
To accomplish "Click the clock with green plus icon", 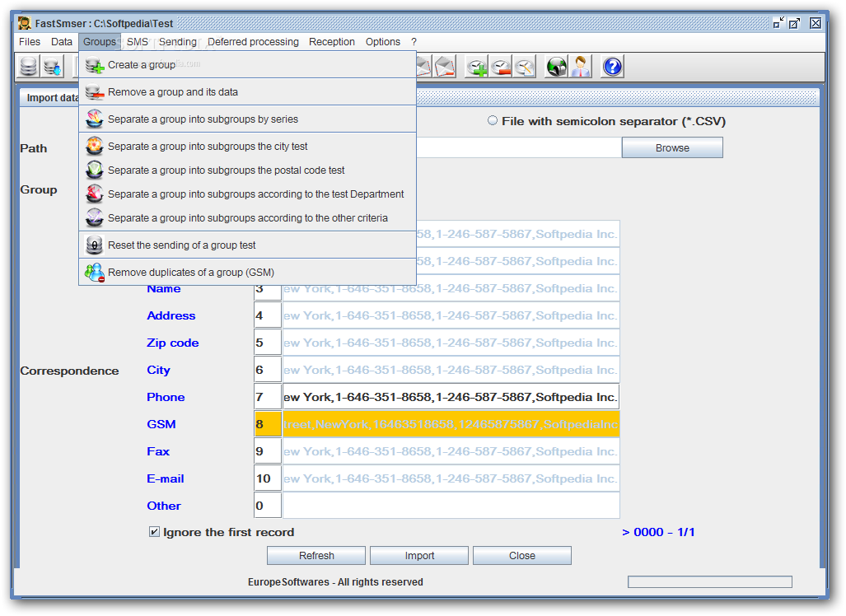I will pyautogui.click(x=477, y=67).
